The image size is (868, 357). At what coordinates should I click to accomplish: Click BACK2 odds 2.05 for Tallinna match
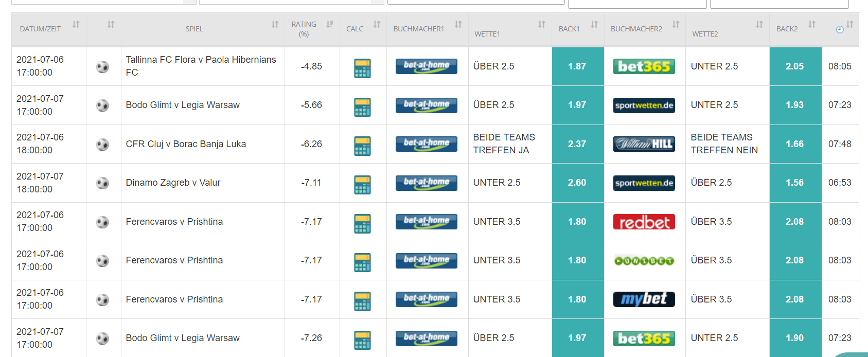795,66
